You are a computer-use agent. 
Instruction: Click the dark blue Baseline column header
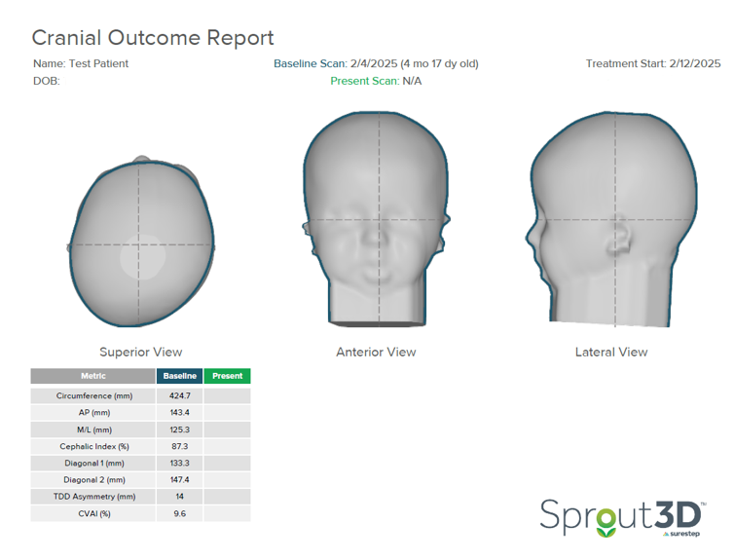click(179, 376)
